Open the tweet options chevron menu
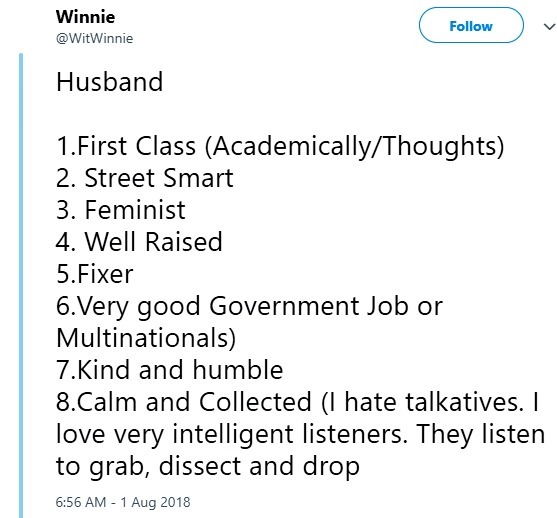The image size is (557, 518). coord(549,27)
